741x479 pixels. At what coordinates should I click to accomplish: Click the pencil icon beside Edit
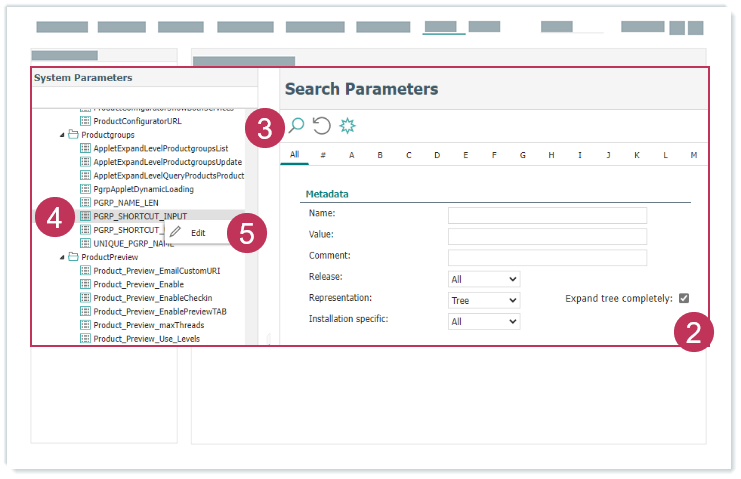176,232
